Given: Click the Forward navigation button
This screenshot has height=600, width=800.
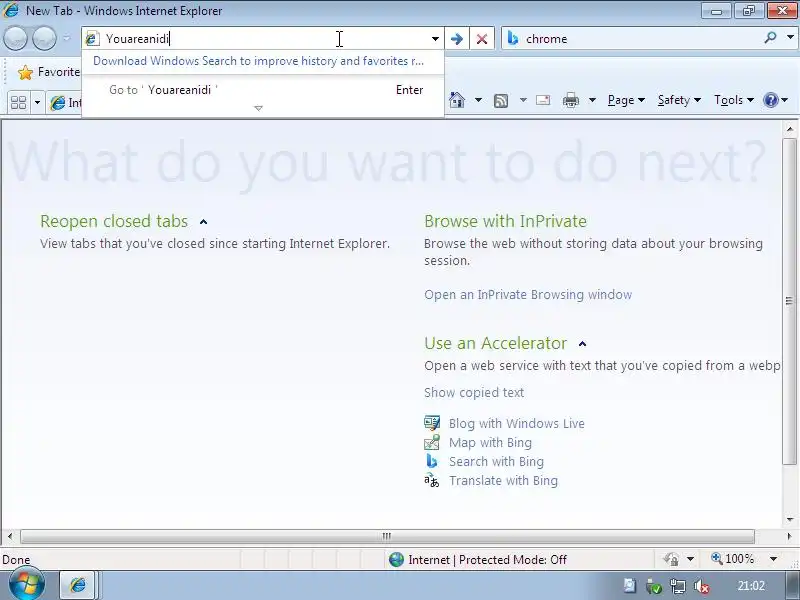Looking at the screenshot, I should pyautogui.click(x=44, y=38).
